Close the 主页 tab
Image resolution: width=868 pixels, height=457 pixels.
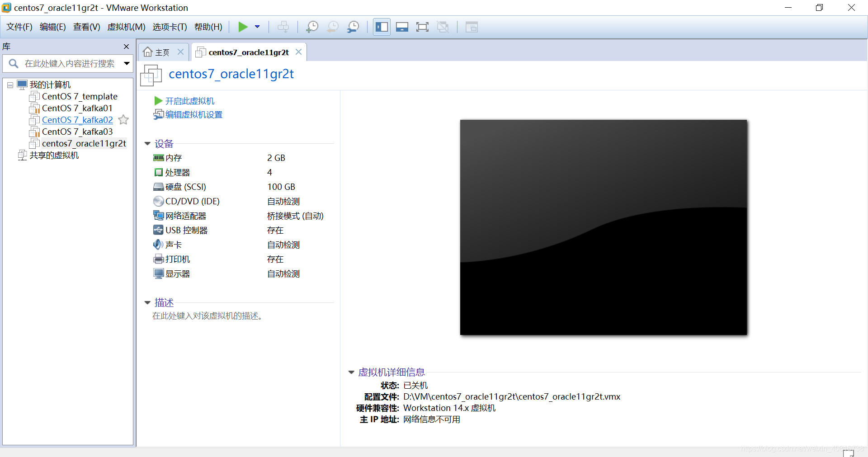point(180,52)
